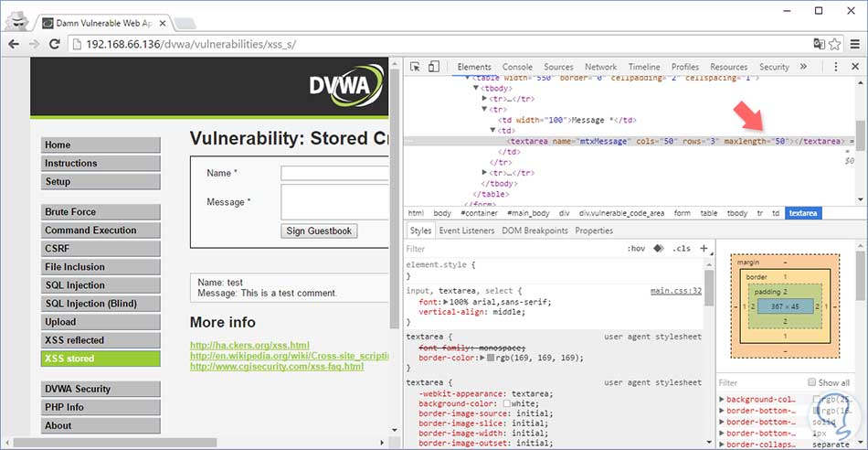868x450 pixels.
Task: Toggle .cls class editor button
Action: click(681, 249)
